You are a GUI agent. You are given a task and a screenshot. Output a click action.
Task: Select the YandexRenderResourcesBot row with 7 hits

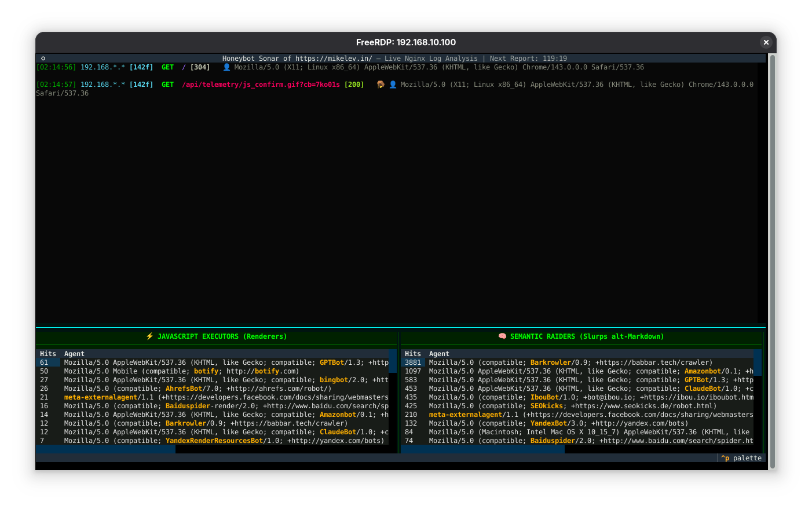tap(224, 441)
